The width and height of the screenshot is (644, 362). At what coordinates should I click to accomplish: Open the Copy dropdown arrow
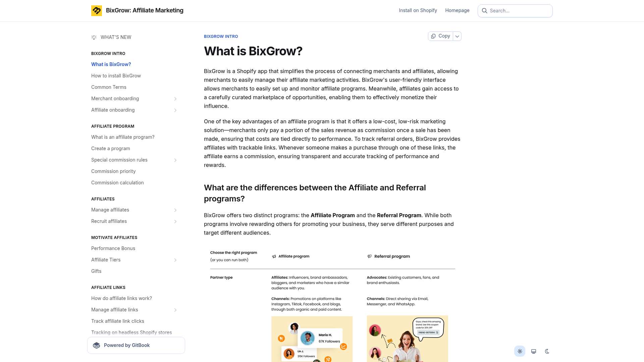[x=457, y=36]
